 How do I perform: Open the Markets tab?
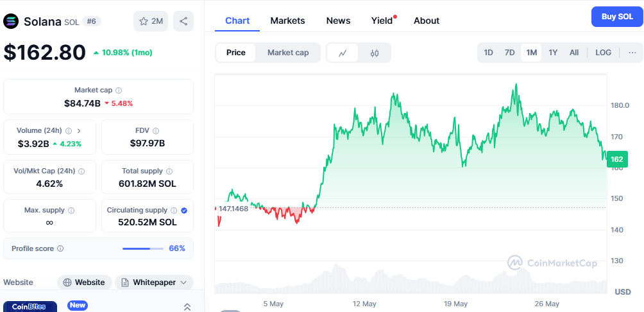click(x=287, y=21)
